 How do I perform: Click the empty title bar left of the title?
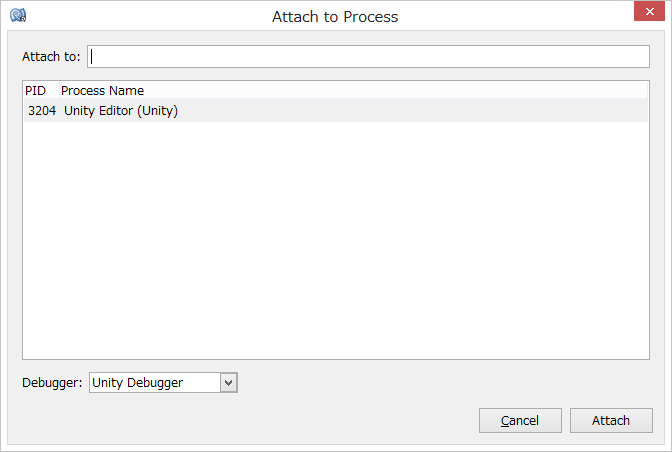[x=140, y=17]
